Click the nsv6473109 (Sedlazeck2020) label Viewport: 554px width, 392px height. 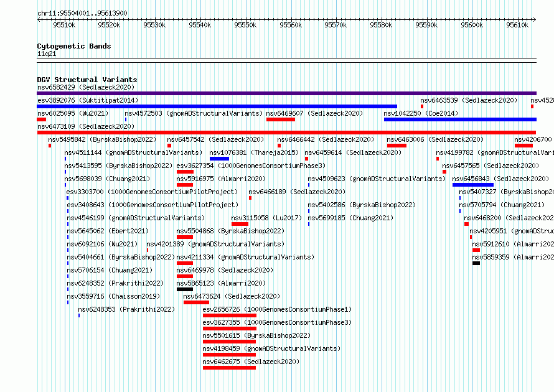tap(86, 126)
